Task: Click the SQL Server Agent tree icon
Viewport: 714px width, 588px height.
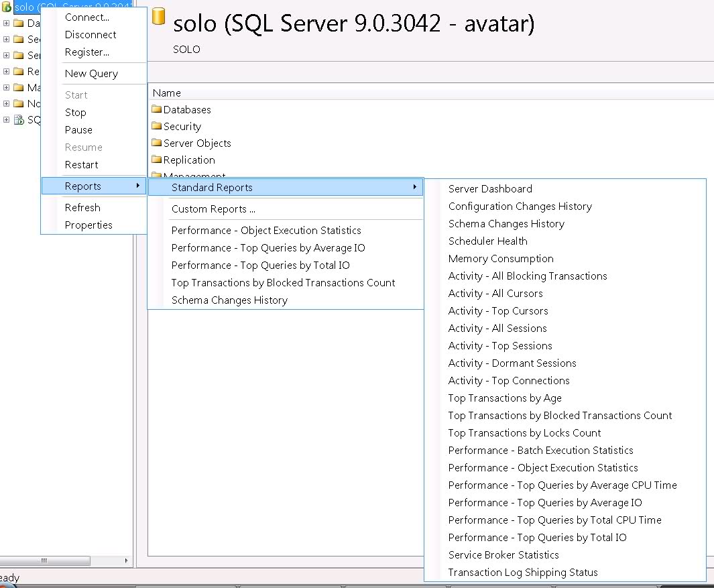Action: [x=19, y=120]
